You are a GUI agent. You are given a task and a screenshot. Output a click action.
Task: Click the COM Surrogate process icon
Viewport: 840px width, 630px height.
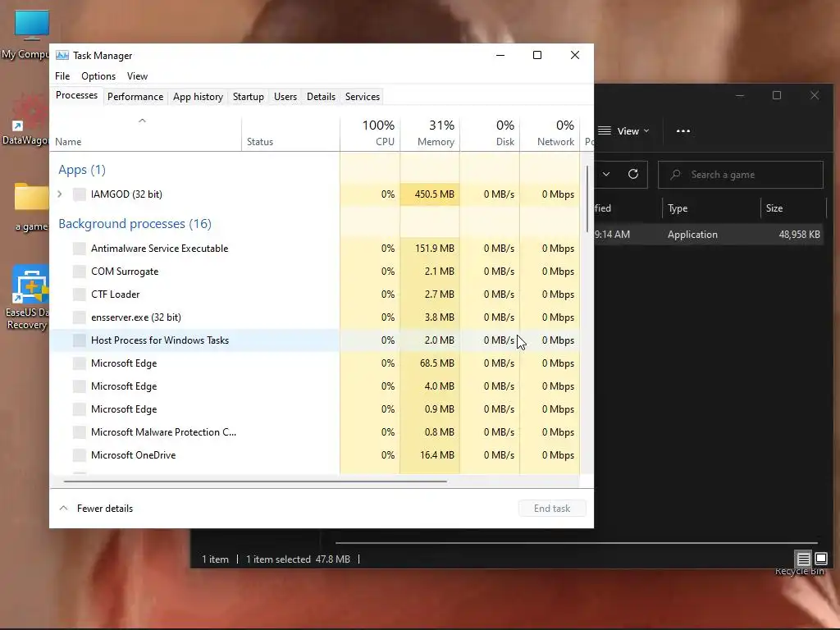[x=80, y=271]
